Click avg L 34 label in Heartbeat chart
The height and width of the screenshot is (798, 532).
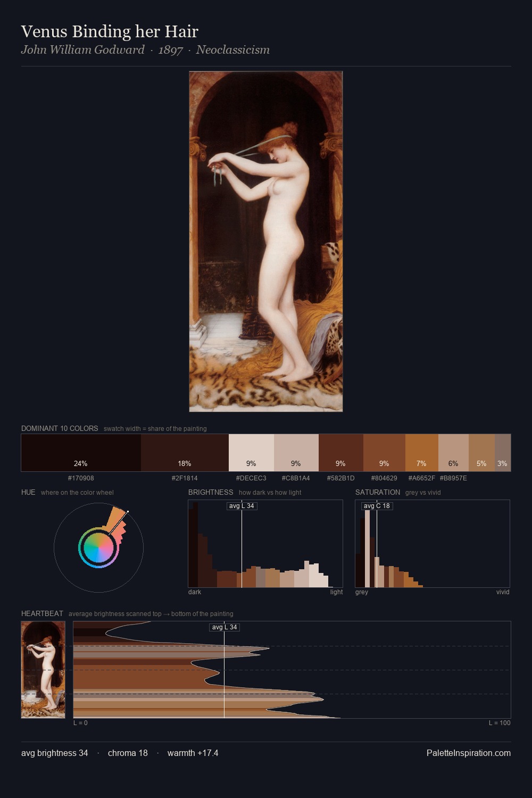(225, 627)
